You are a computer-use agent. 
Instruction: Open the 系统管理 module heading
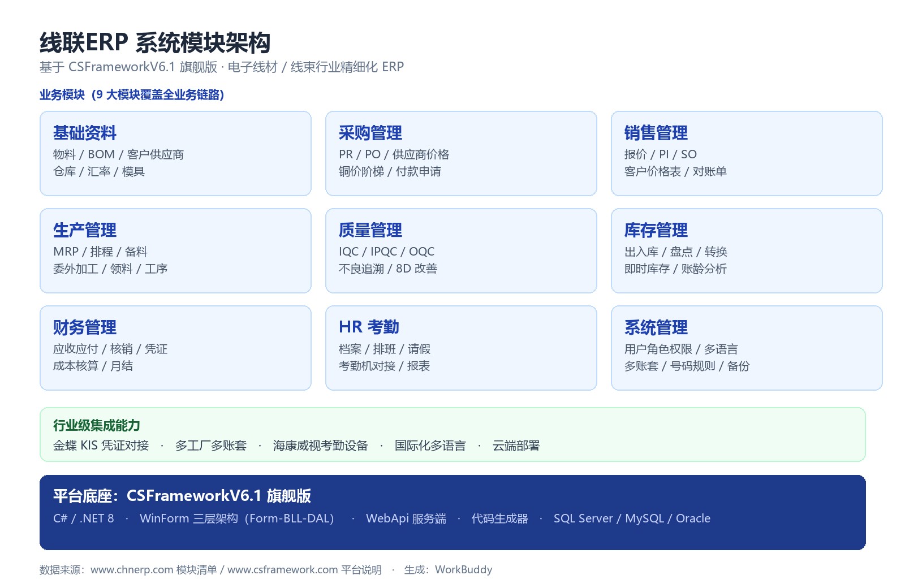656,327
